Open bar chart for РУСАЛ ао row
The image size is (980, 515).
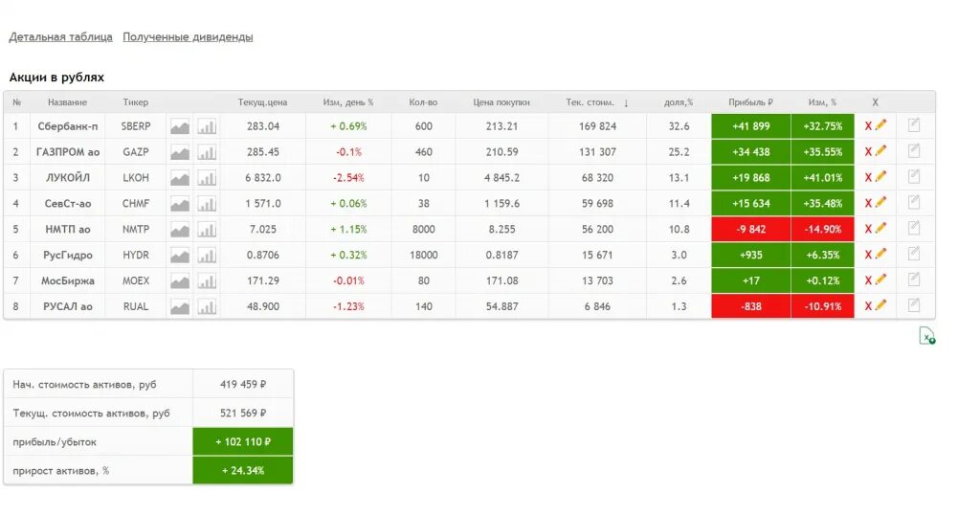coord(207,307)
